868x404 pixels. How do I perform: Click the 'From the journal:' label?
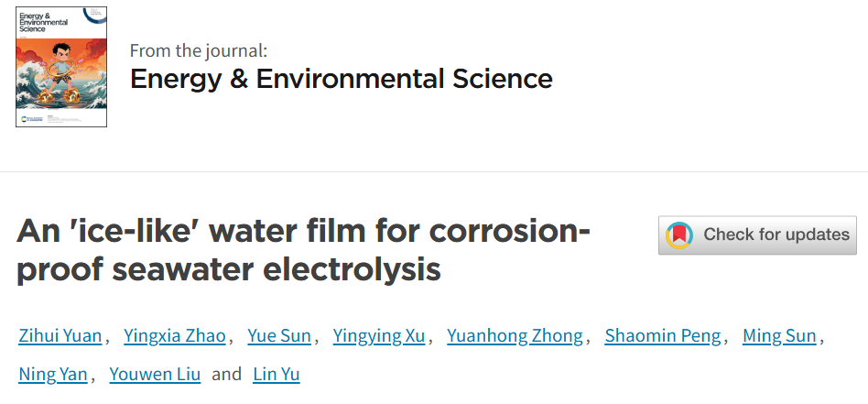click(x=199, y=50)
